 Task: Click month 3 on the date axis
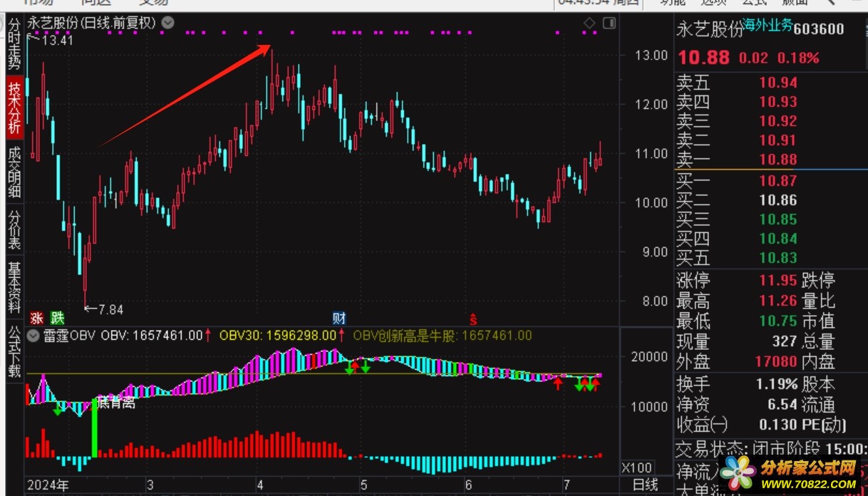[150, 486]
